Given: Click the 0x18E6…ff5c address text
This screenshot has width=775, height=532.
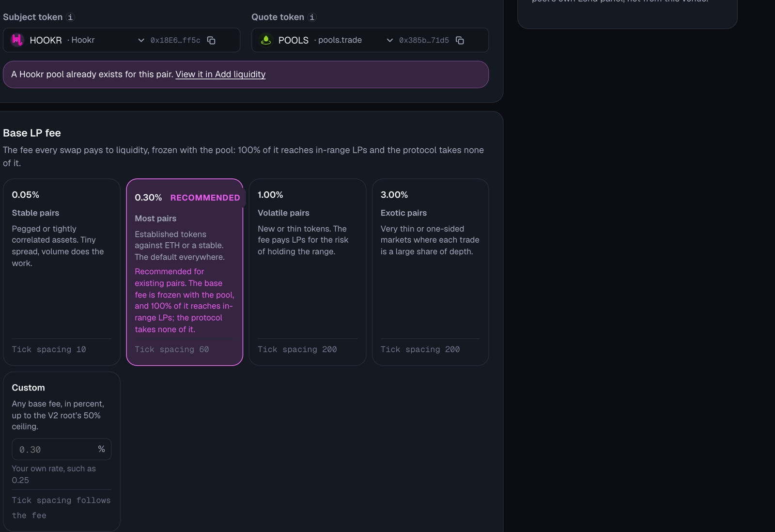Looking at the screenshot, I should (175, 40).
